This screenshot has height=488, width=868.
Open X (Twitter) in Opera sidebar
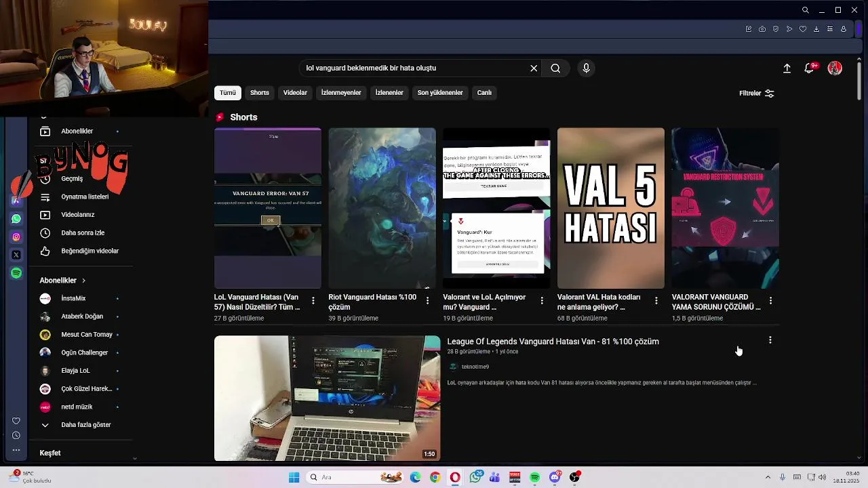pos(16,255)
